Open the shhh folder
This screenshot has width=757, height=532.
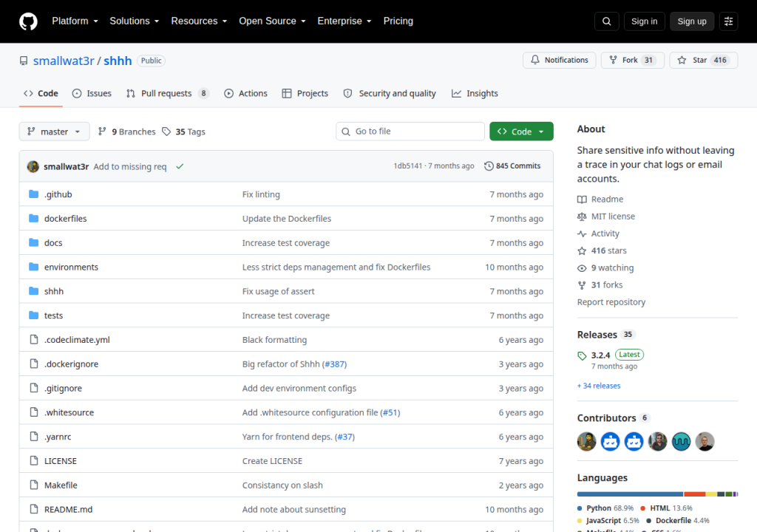(x=53, y=291)
